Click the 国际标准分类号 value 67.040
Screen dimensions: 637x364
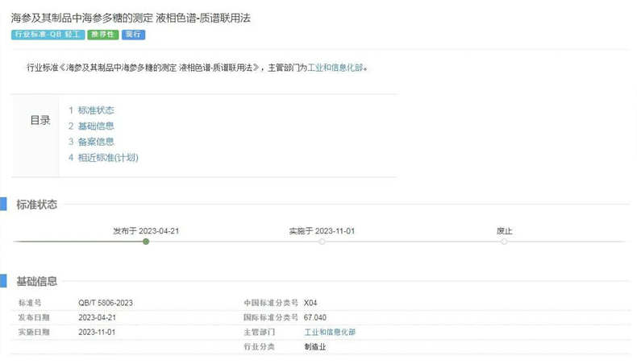[314, 317]
